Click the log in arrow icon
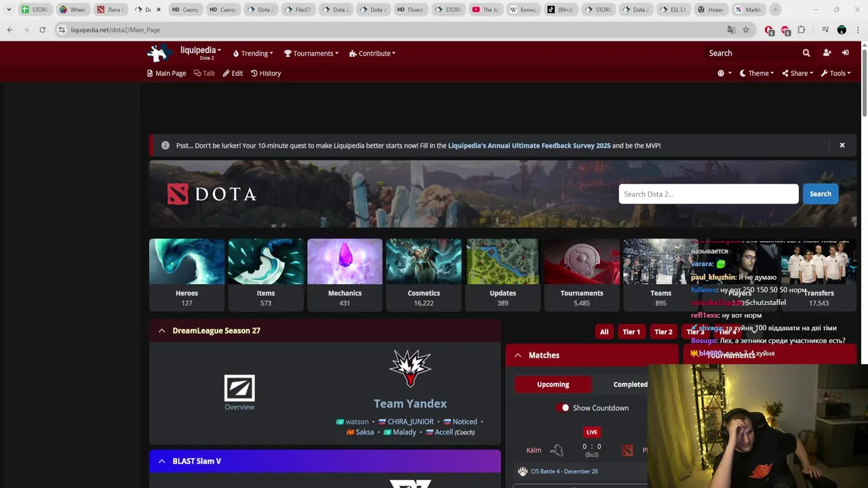The height and width of the screenshot is (488, 868). tap(845, 53)
